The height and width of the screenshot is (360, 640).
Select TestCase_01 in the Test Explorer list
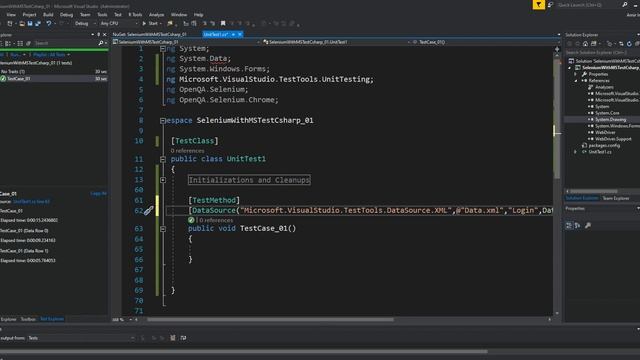click(x=54, y=78)
